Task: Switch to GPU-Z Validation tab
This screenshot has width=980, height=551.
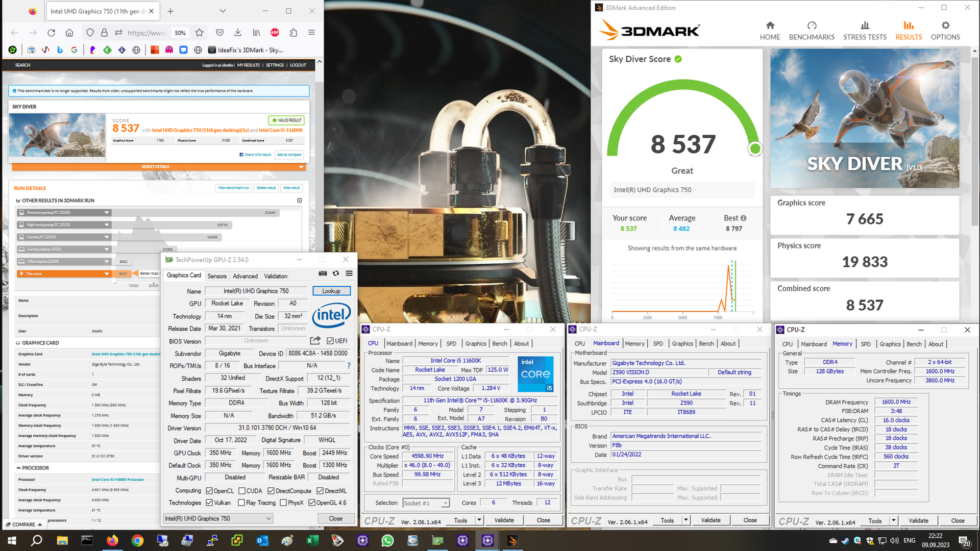Action: click(x=276, y=276)
